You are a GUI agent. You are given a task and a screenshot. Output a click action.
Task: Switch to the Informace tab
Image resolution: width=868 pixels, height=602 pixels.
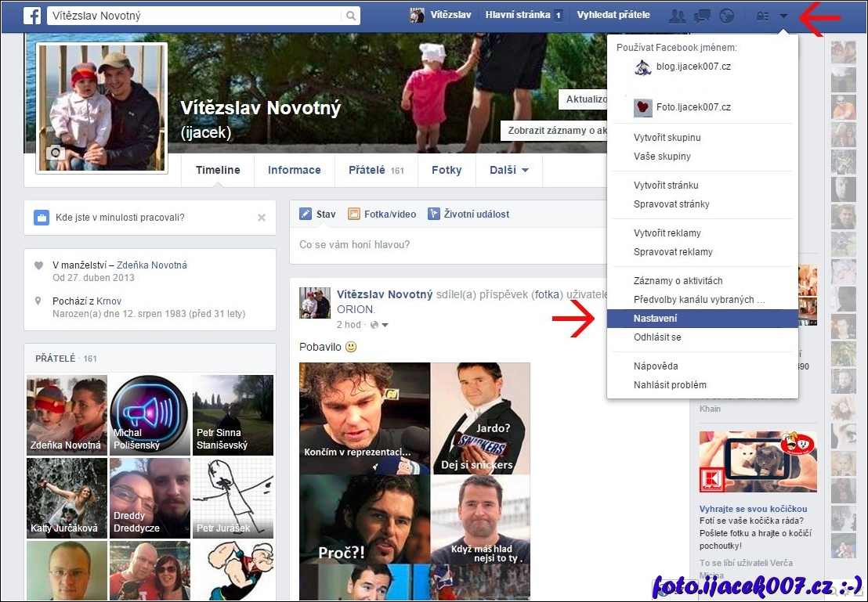[x=294, y=170]
